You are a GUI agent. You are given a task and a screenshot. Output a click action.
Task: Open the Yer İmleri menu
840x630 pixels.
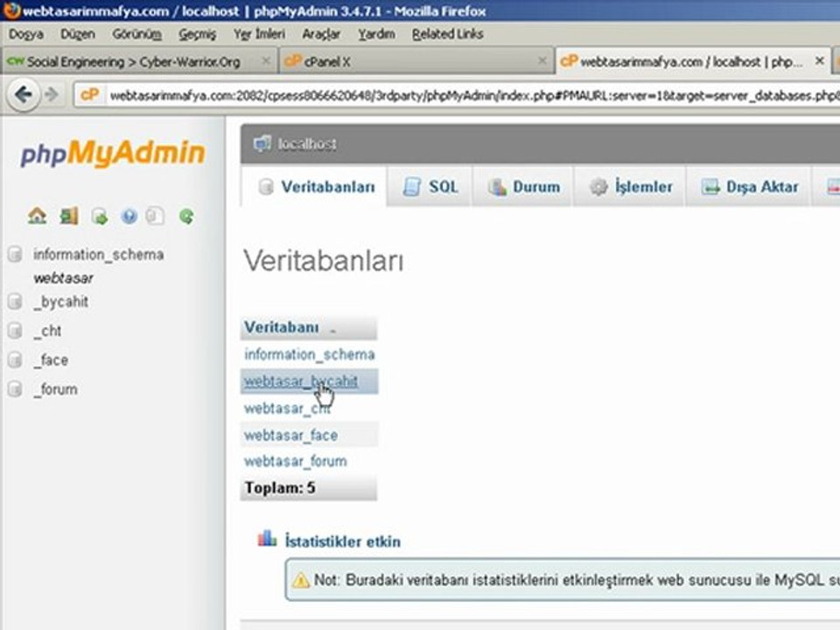tap(259, 34)
